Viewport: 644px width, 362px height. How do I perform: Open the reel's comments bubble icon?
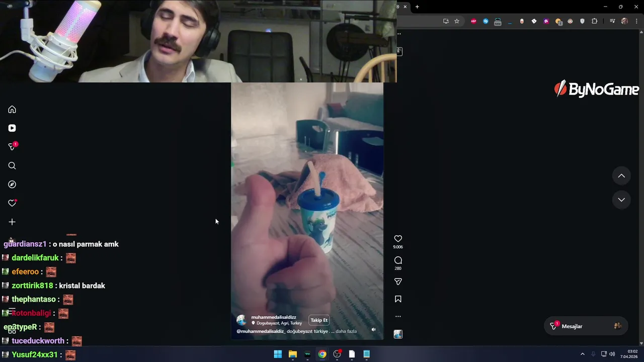point(398,260)
